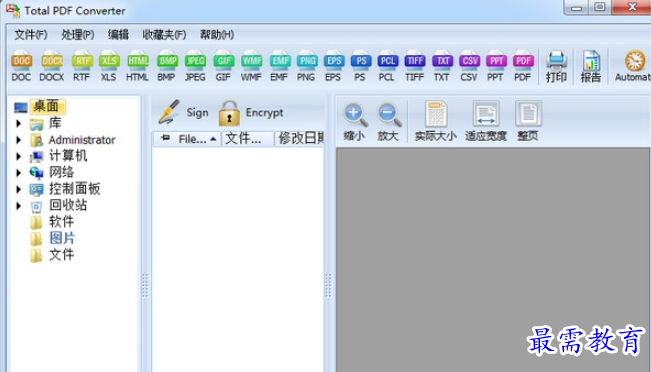Convert to TIFF image
The image size is (651, 372).
tap(415, 66)
